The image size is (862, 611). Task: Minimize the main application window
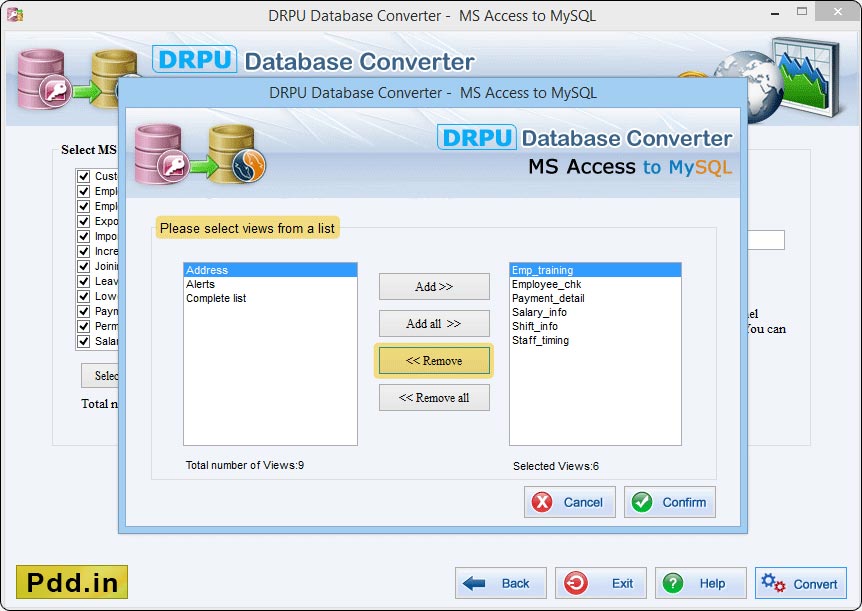pos(775,12)
